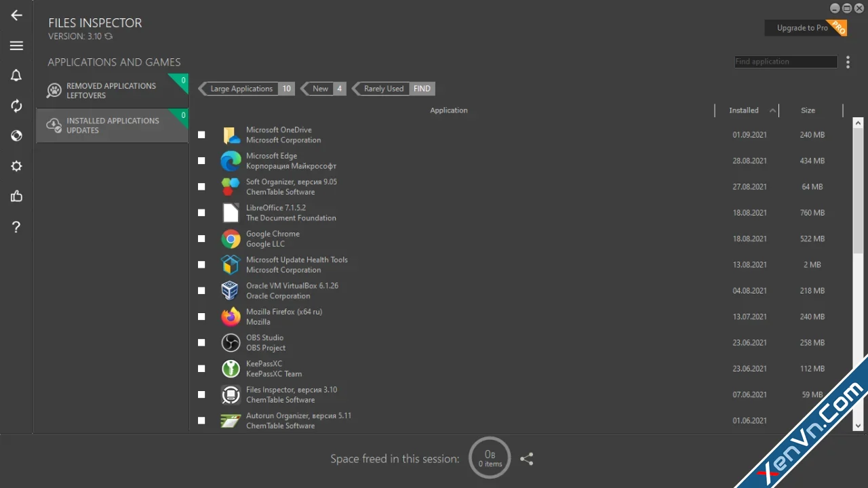Click the OBS Studio icon

pyautogui.click(x=231, y=342)
